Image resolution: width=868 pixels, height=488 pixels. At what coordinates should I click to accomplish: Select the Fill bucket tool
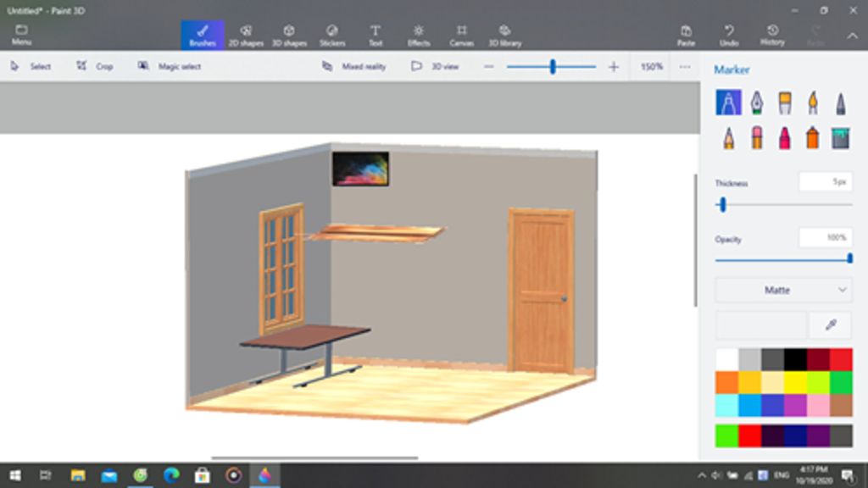840,138
